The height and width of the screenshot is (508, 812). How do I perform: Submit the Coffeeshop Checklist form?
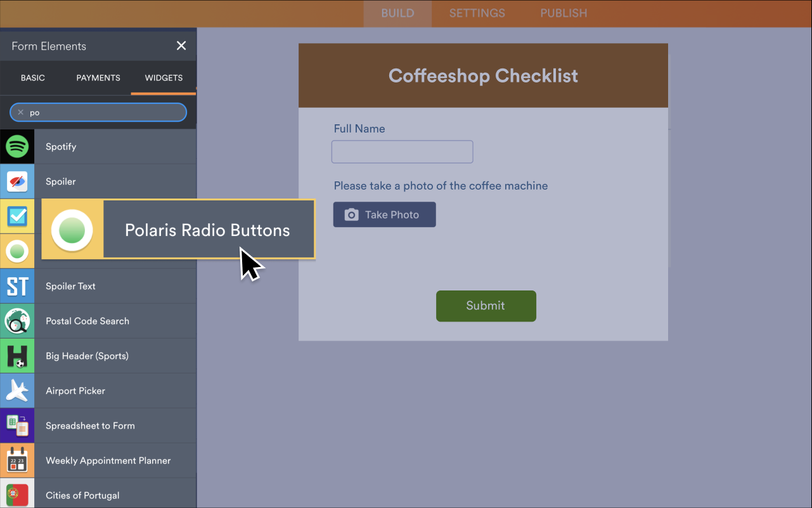coord(486,306)
